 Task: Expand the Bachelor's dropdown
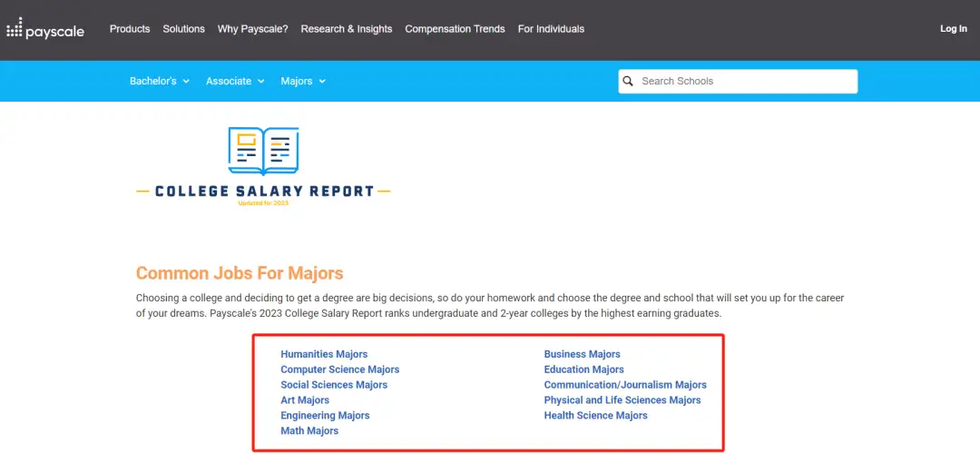[x=160, y=82]
